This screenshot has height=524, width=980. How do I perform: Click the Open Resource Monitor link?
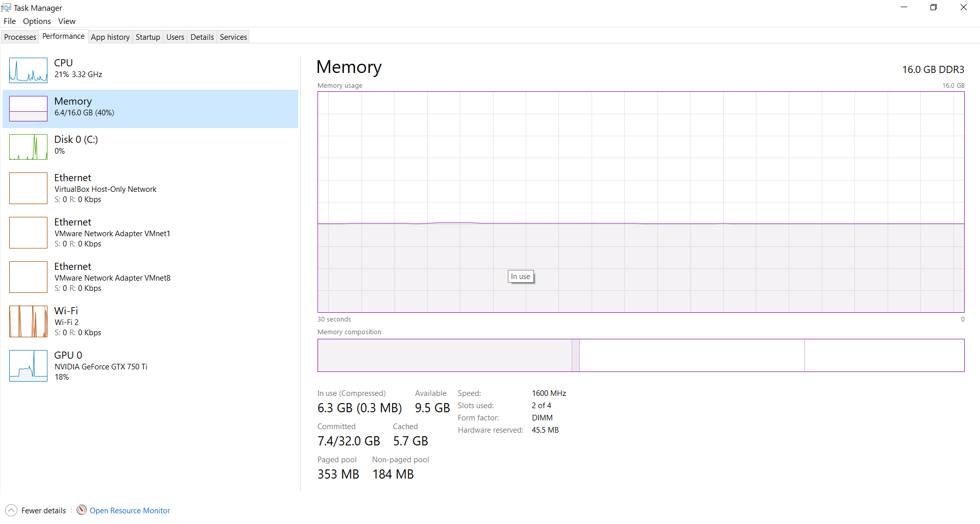[130, 511]
